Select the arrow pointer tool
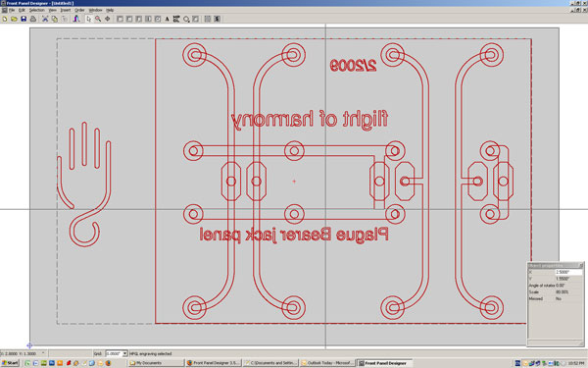This screenshot has height=368, width=588. point(88,19)
